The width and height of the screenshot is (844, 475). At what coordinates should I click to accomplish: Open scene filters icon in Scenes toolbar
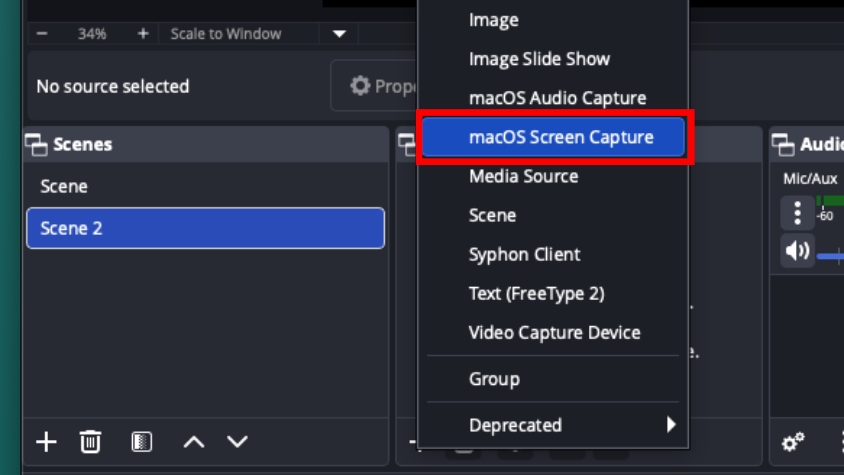point(142,441)
